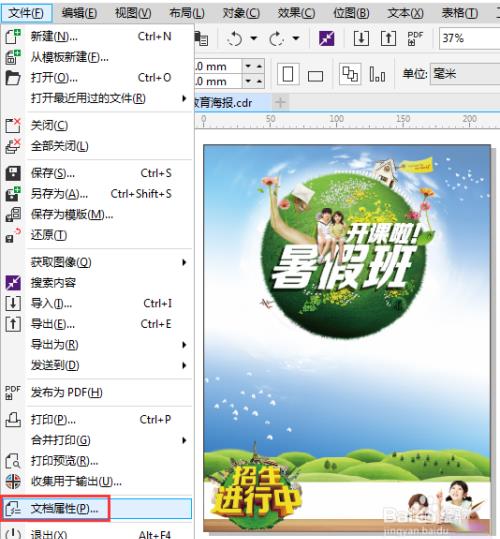Click the export icon beside 导出(E)
The width and height of the screenshot is (500, 539).
(13, 324)
